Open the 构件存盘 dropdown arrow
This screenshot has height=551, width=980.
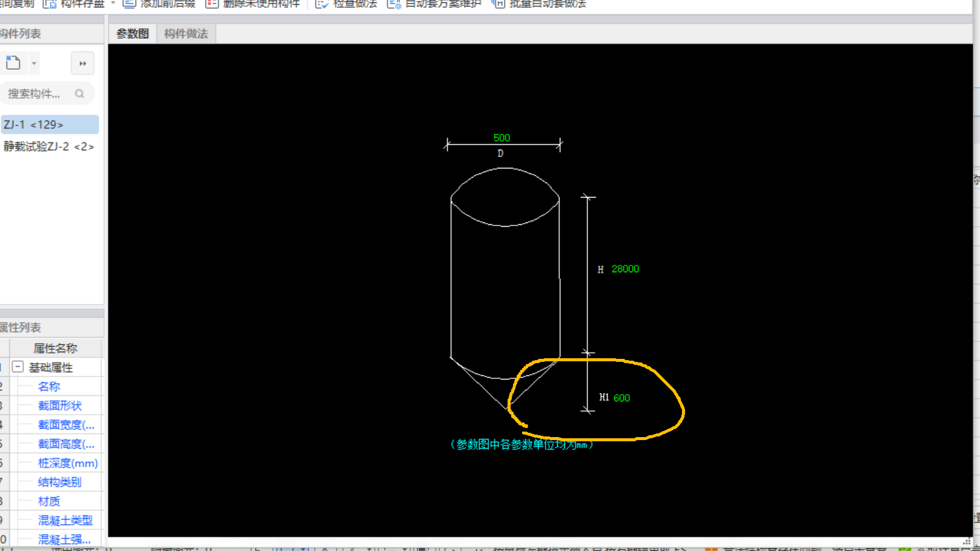(x=113, y=4)
